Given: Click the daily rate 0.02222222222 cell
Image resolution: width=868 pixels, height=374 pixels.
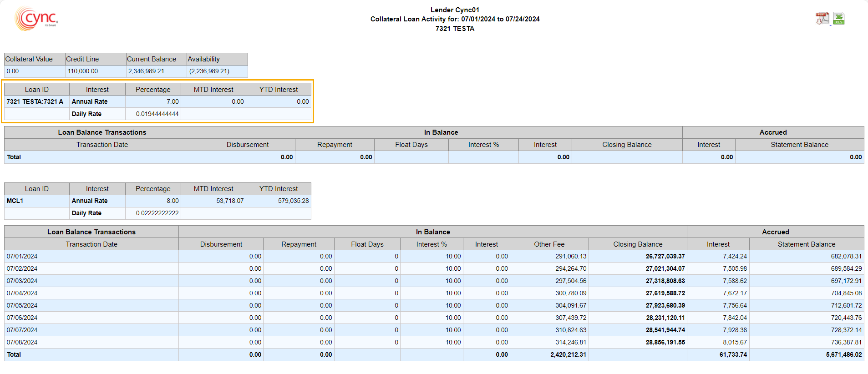Looking at the screenshot, I should 157,213.
